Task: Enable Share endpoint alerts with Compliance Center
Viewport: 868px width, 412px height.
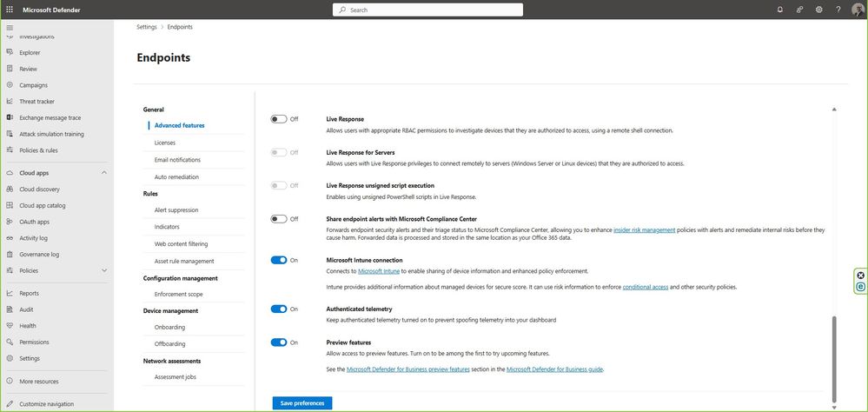Action: pos(278,219)
